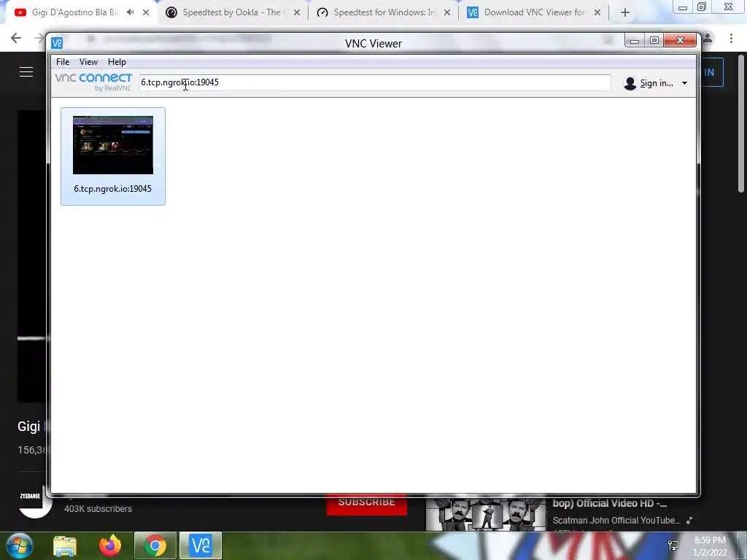Switch to the Download VNC Viewer tab

pos(533,12)
